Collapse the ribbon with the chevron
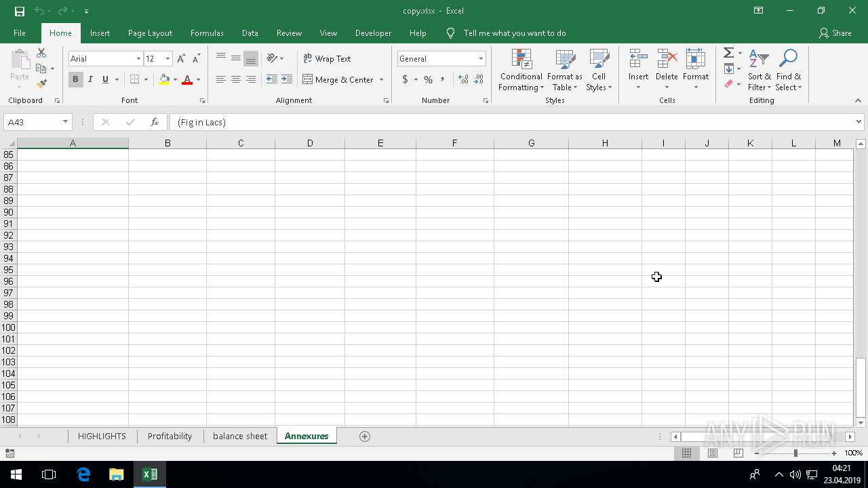The height and width of the screenshot is (488, 868). [858, 100]
